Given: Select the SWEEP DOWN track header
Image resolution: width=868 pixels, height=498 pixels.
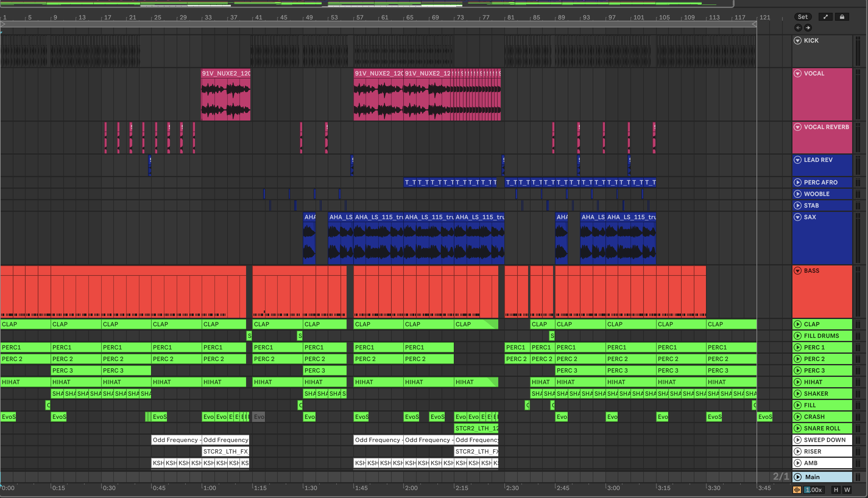Looking at the screenshot, I should tap(824, 440).
